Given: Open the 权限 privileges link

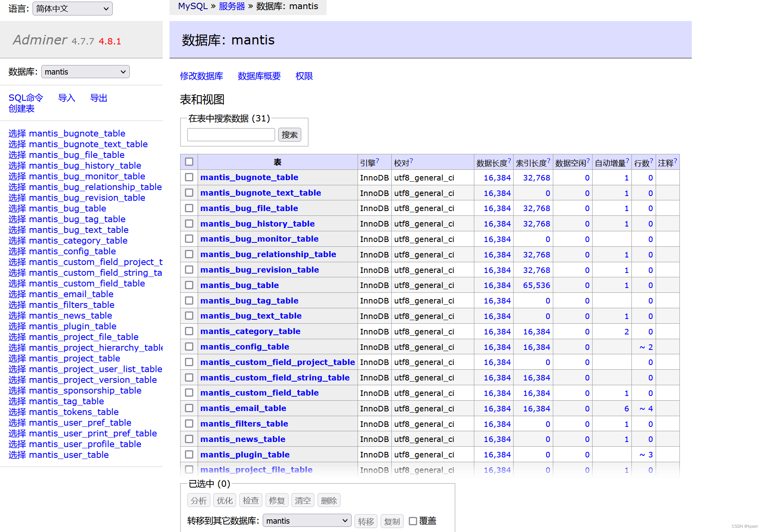Looking at the screenshot, I should click(304, 76).
